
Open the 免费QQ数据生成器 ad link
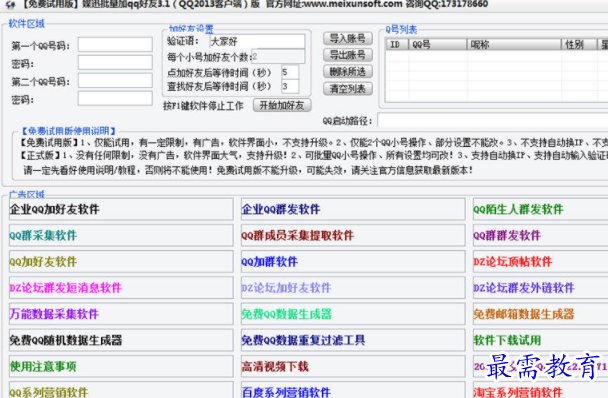(353, 314)
